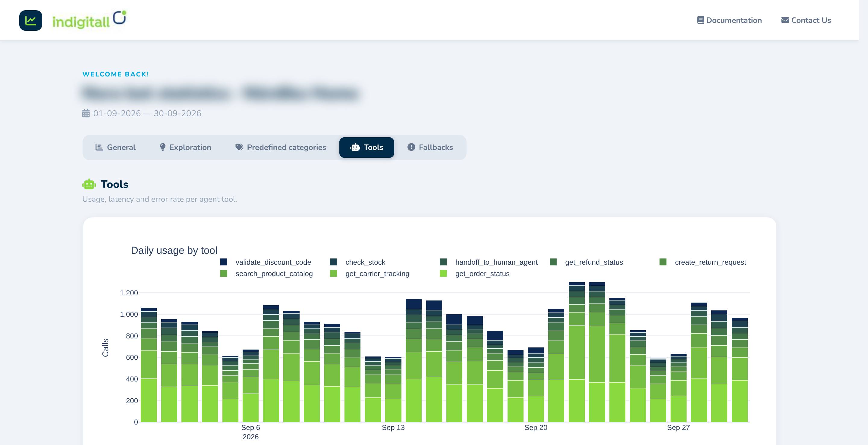
Task: Click the Predefined categories tag icon
Action: click(x=239, y=148)
